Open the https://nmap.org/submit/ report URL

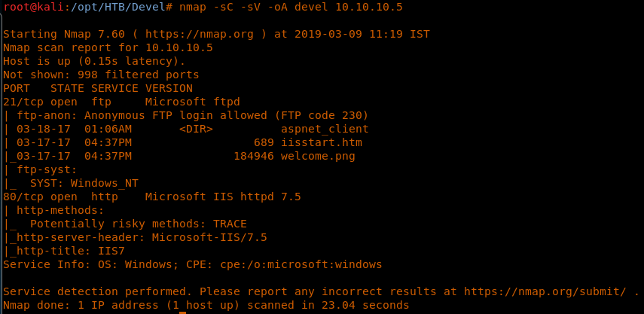point(548,291)
